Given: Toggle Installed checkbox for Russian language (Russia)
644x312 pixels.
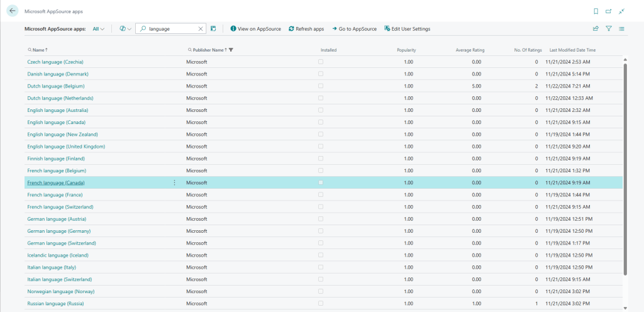Looking at the screenshot, I should (320, 303).
